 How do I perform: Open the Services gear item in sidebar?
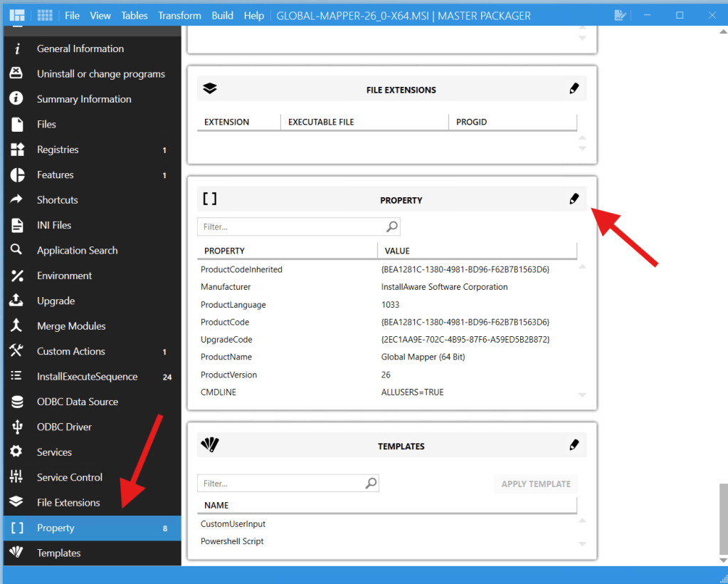tap(54, 452)
